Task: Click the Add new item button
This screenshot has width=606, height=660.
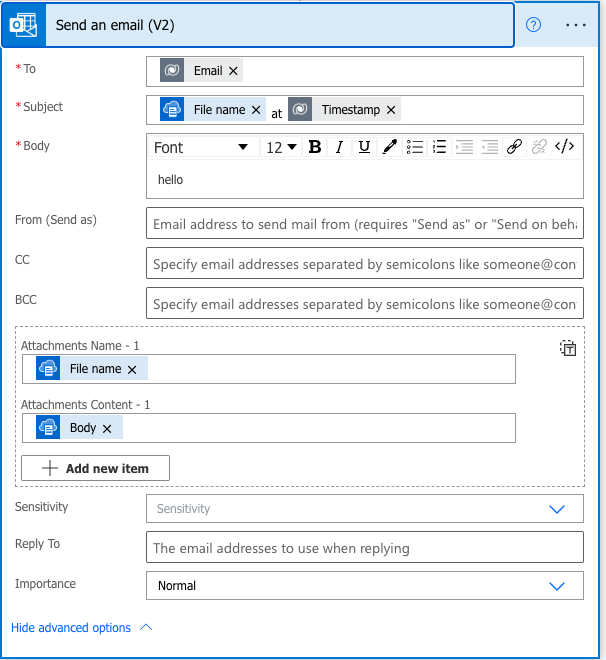Action: click(x=96, y=468)
